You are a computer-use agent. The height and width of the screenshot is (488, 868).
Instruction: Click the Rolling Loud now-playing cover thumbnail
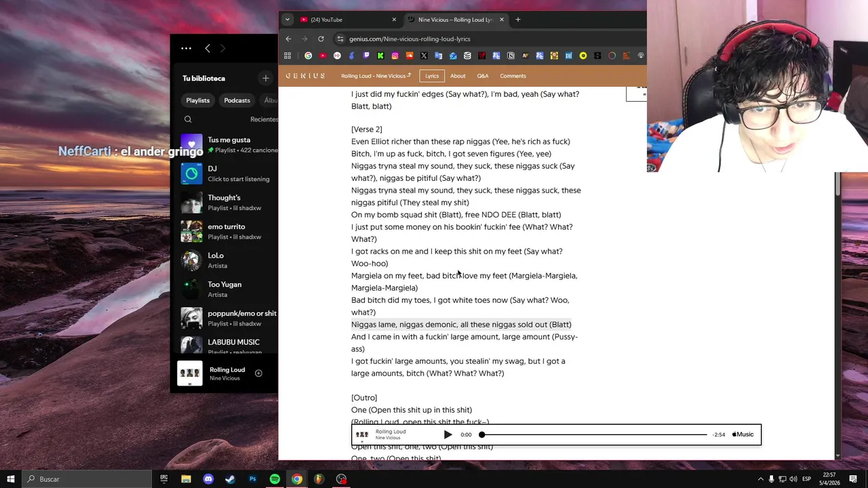pyautogui.click(x=190, y=373)
